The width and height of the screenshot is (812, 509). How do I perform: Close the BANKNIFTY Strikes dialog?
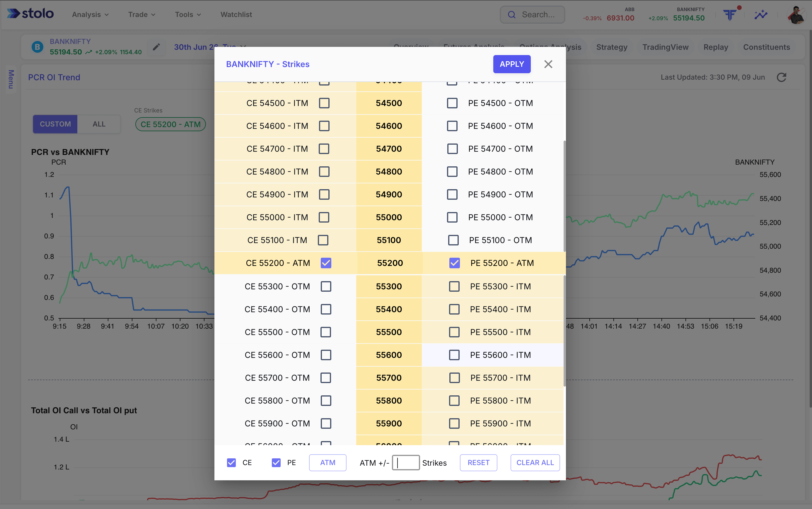click(x=548, y=64)
